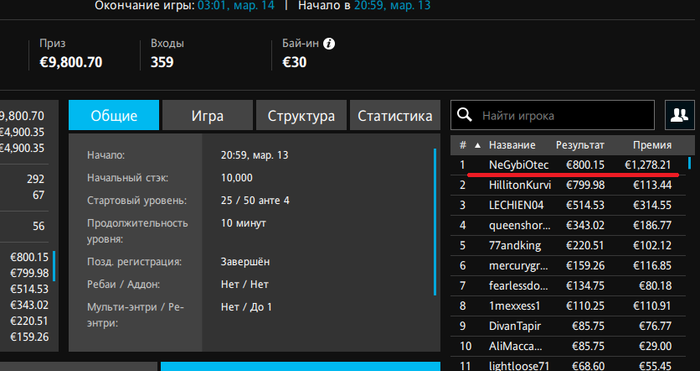Click €343.02 in left payout list
700x371 pixels.
pyautogui.click(x=29, y=305)
